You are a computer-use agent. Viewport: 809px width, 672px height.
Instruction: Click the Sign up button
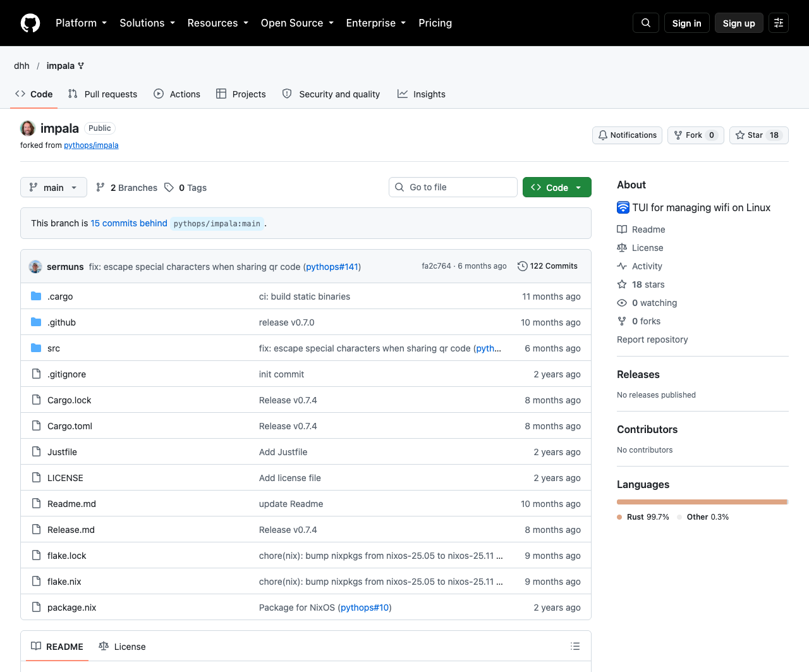pos(739,23)
